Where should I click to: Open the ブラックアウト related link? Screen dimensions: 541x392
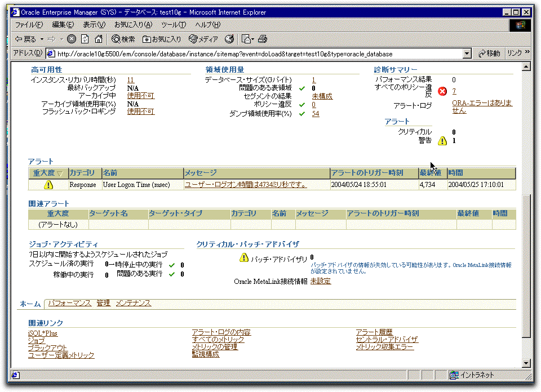(47, 348)
